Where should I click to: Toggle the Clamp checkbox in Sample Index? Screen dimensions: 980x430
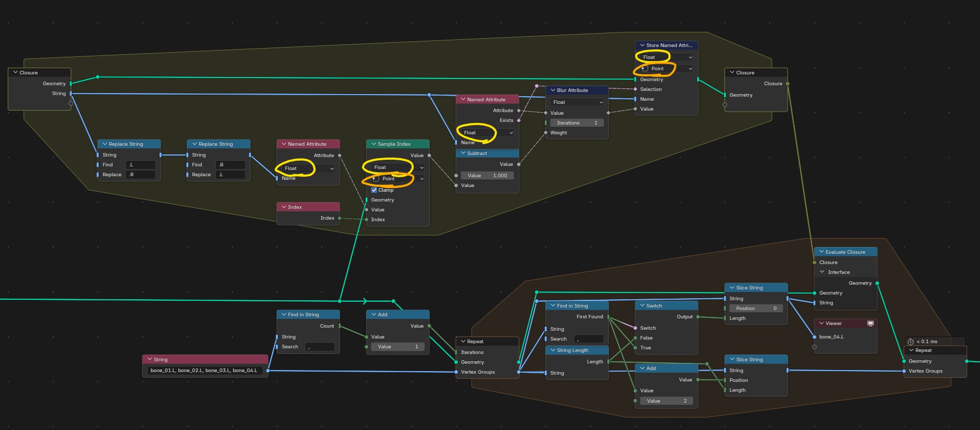[x=374, y=190]
